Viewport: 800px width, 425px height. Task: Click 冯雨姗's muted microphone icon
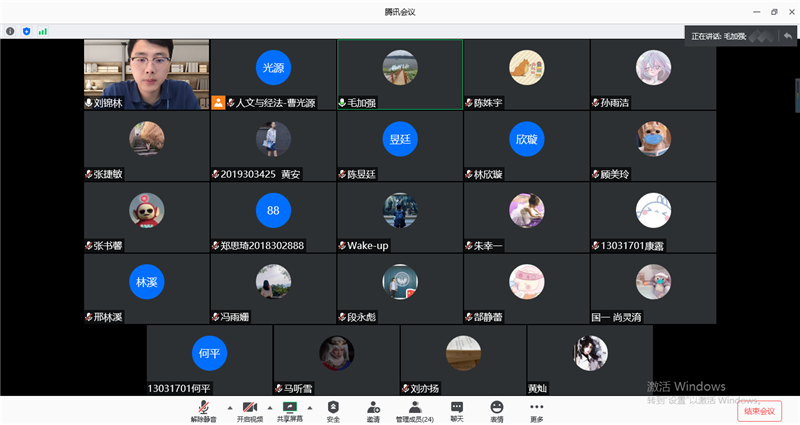[x=215, y=317]
